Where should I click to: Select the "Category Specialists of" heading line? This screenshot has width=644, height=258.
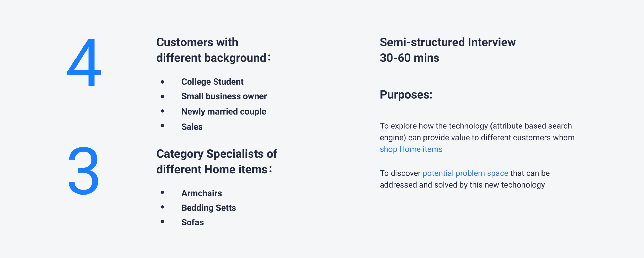(x=217, y=154)
